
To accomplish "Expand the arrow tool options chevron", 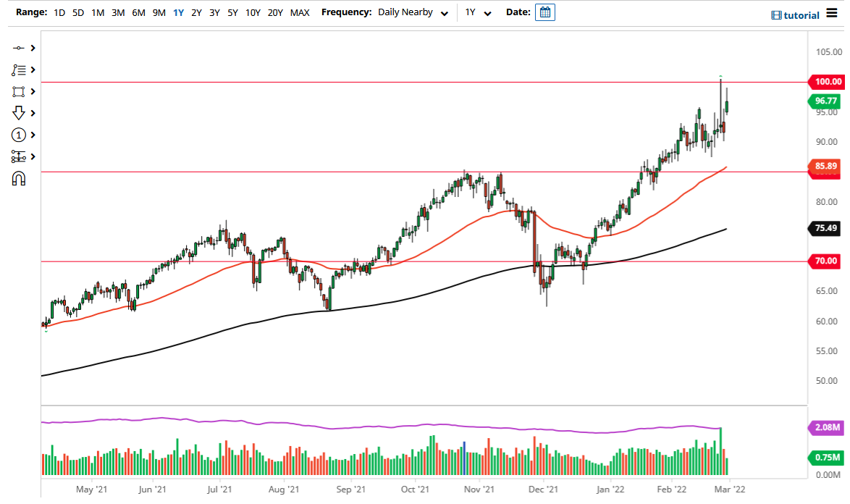I will coord(31,113).
